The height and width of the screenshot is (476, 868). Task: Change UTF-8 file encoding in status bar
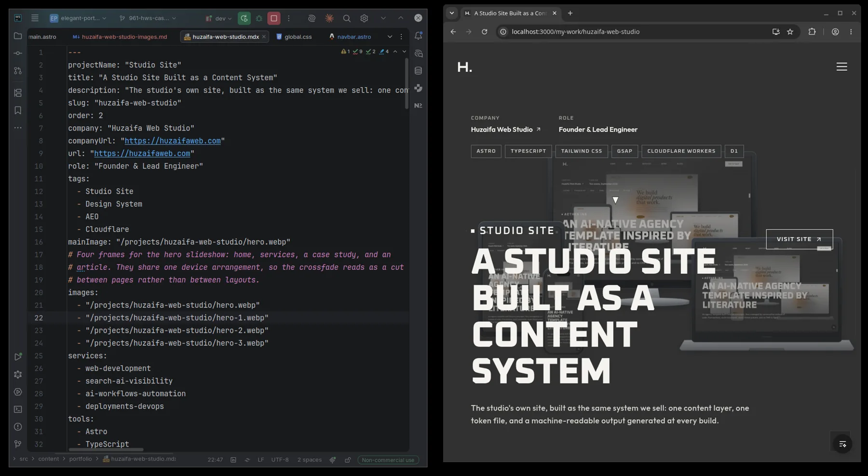pyautogui.click(x=280, y=460)
